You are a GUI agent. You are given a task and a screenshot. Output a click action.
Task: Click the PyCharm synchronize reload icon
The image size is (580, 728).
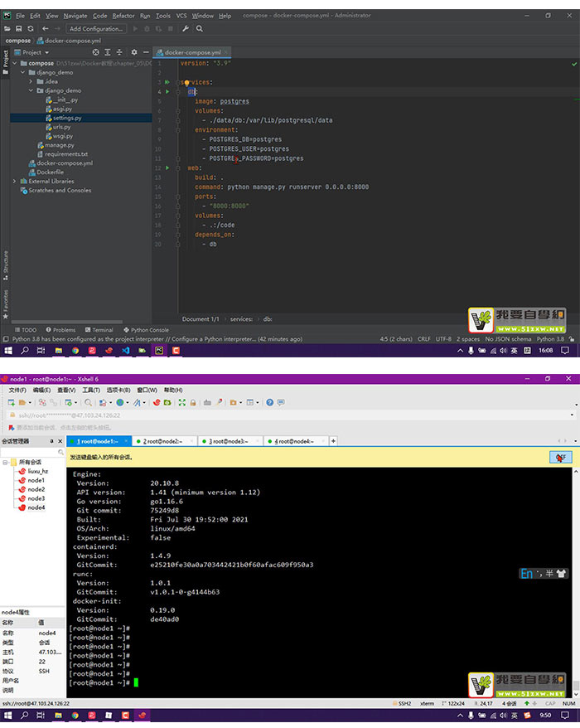coord(31,29)
